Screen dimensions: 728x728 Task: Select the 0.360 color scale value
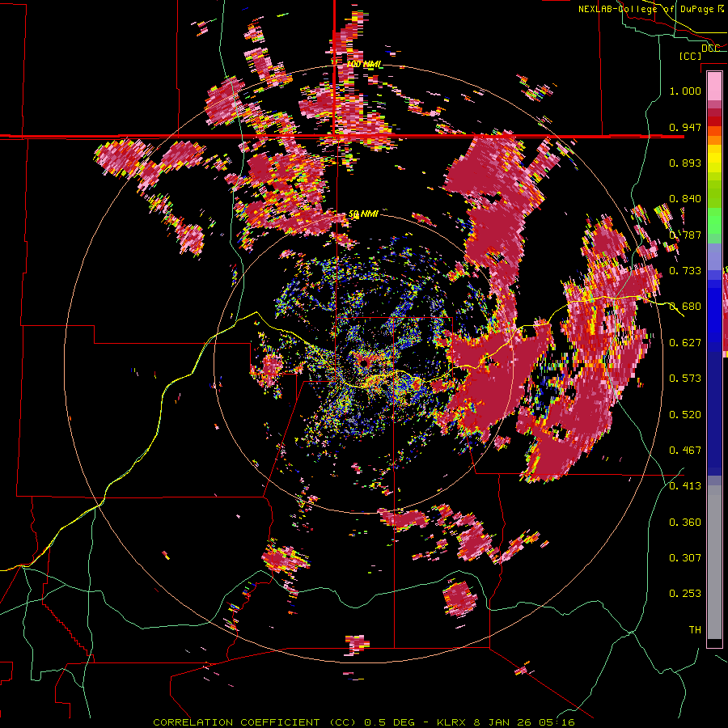click(685, 523)
